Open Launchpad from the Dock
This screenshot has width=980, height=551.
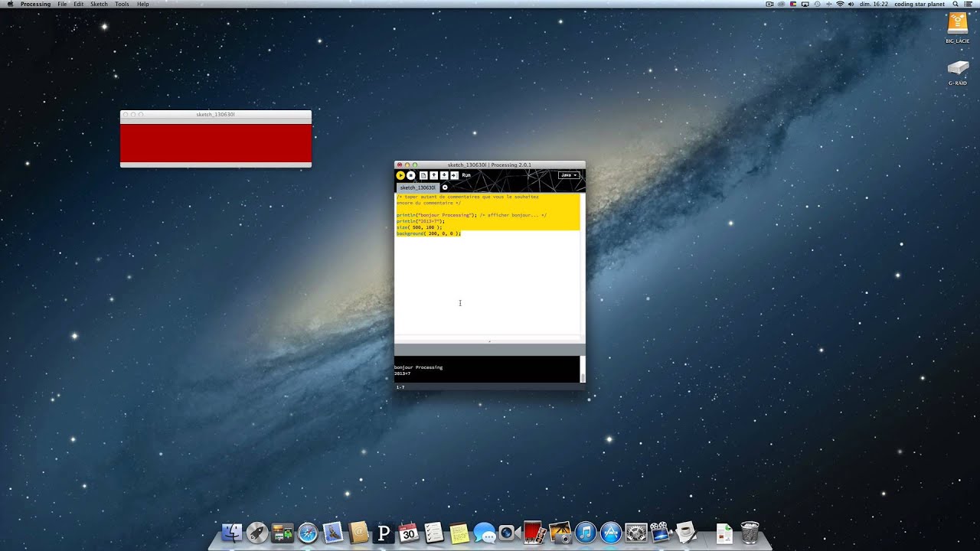(x=257, y=533)
